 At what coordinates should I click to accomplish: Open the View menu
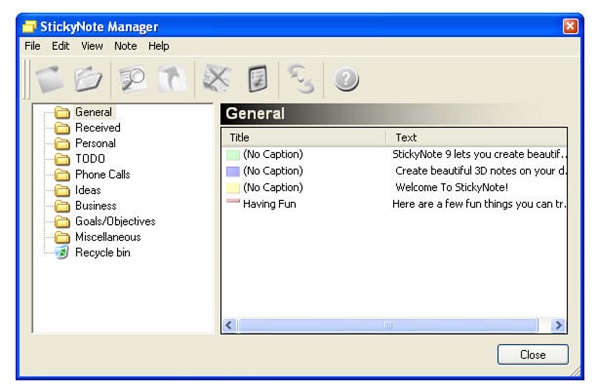pos(92,46)
